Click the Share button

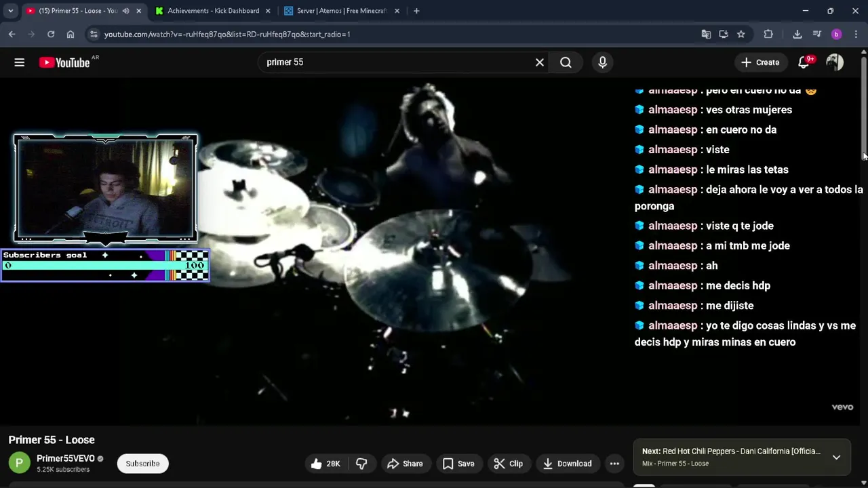click(405, 464)
